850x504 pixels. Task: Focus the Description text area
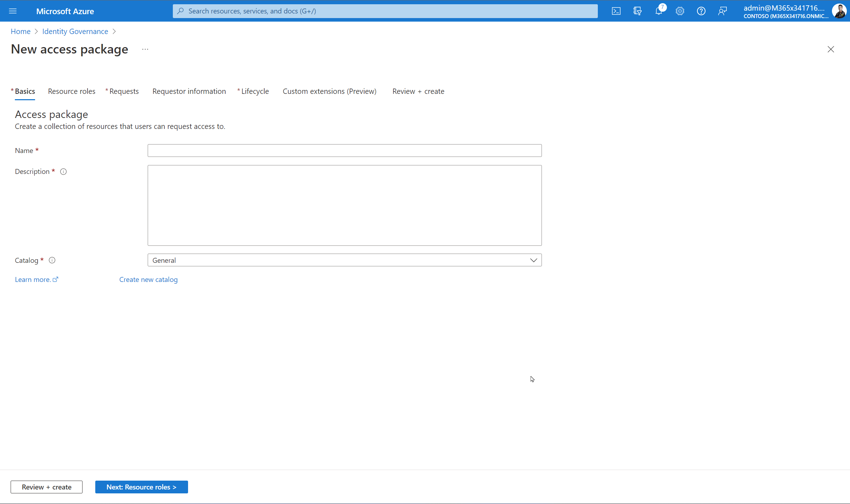tap(345, 205)
